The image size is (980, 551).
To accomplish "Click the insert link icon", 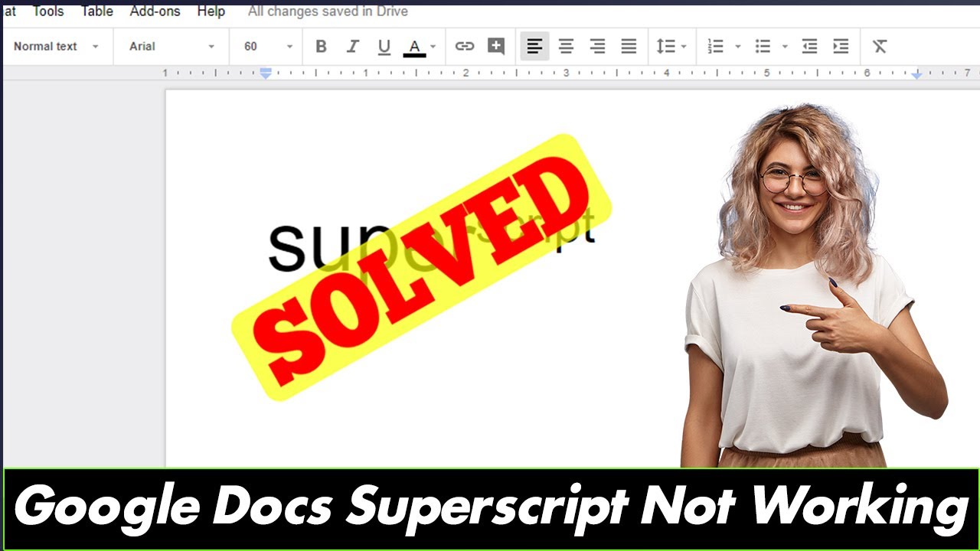I will [465, 47].
